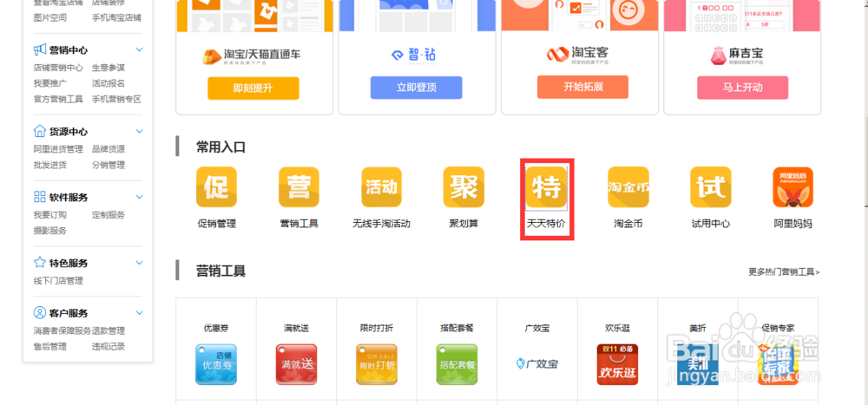The image size is (868, 405).
Task: Click the 货源中心 house icon
Action: (39, 132)
